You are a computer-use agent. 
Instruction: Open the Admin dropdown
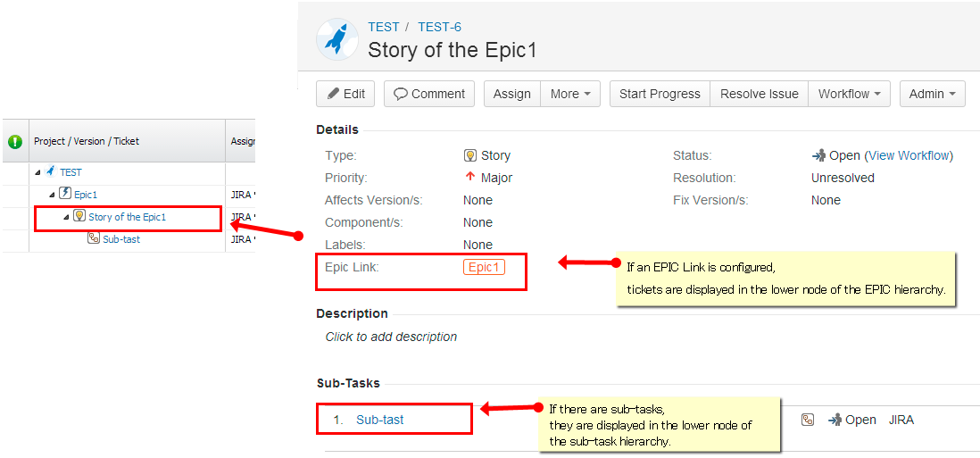[x=932, y=94]
